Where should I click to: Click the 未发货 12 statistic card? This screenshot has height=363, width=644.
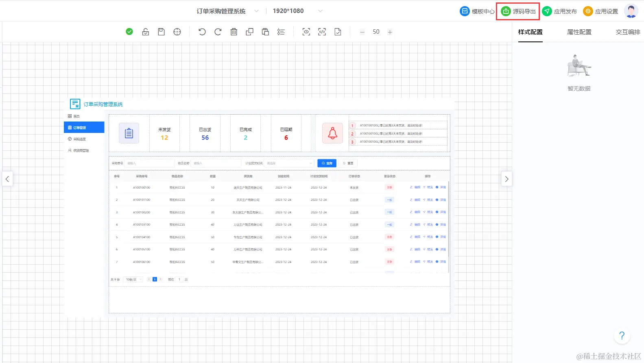pyautogui.click(x=164, y=133)
